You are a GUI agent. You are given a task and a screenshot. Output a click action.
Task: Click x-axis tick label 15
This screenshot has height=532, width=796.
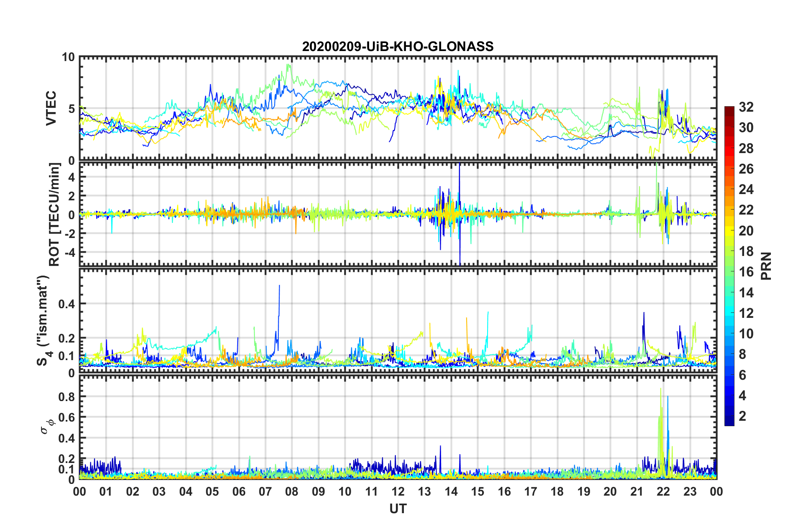point(478,491)
